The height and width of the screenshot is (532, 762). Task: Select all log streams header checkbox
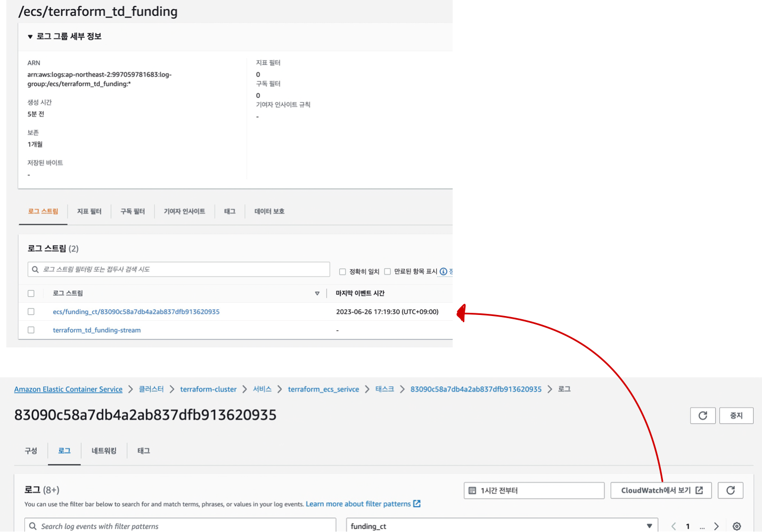31,293
